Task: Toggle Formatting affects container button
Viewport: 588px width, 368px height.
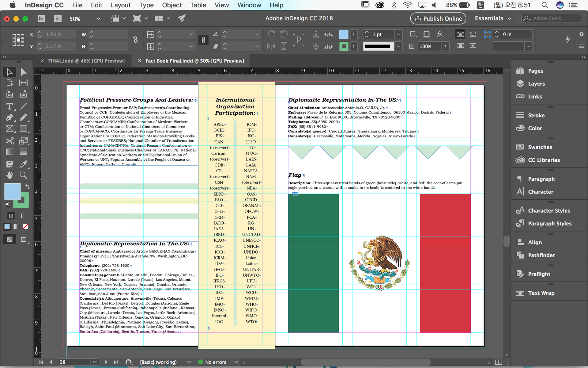Action: [x=11, y=216]
